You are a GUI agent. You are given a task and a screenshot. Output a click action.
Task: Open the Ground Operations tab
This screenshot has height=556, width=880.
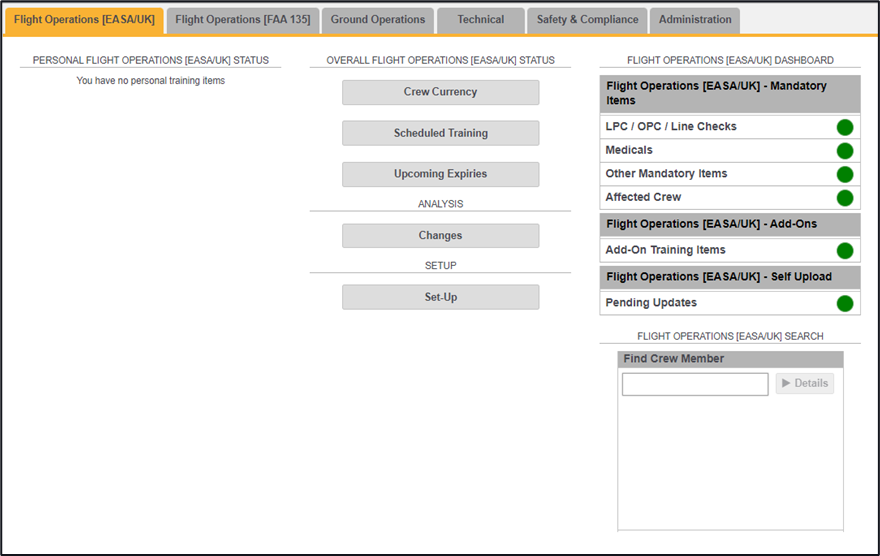click(x=378, y=20)
